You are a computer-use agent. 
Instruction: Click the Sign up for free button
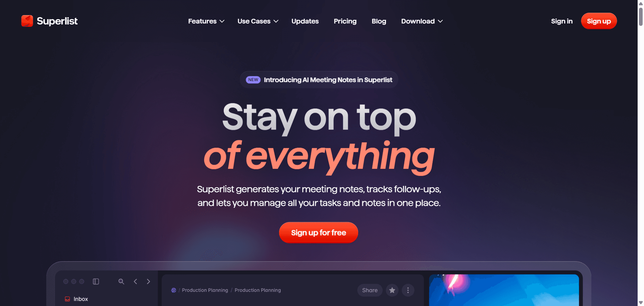click(x=319, y=233)
